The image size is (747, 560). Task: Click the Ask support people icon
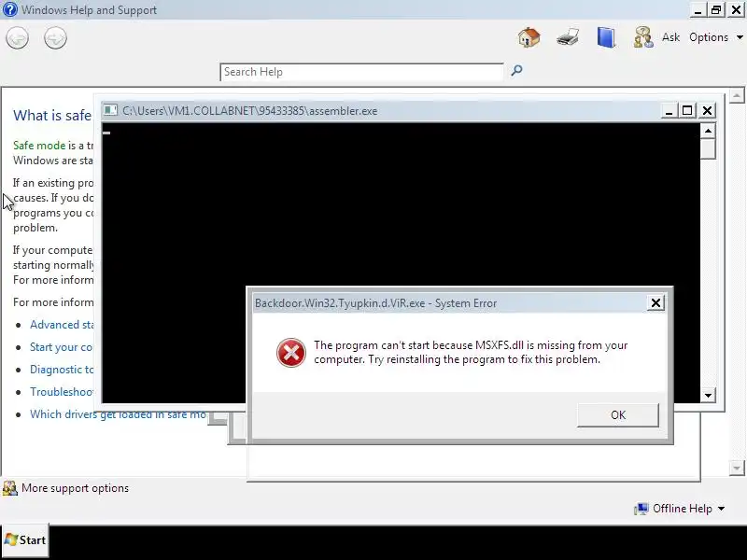[643, 37]
